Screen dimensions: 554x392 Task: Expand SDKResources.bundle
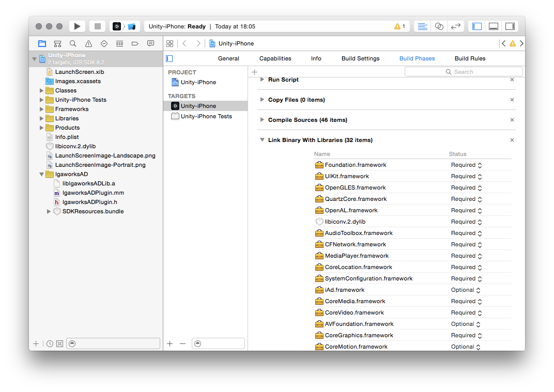(49, 211)
